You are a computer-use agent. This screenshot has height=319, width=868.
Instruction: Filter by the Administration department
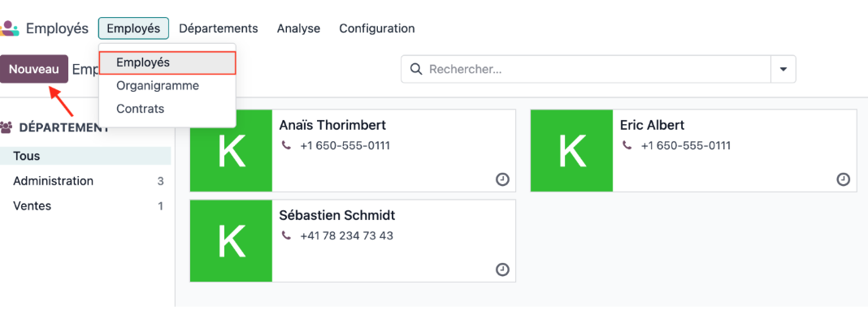85,181
